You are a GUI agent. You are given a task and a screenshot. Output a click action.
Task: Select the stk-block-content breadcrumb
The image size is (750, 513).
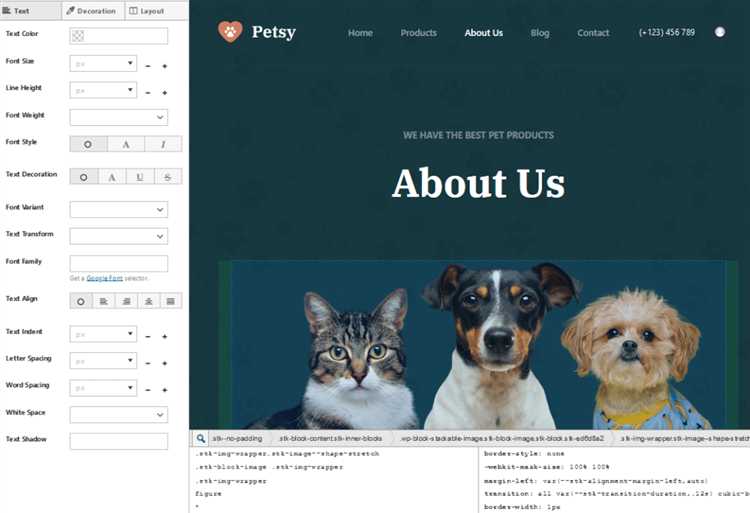click(331, 438)
